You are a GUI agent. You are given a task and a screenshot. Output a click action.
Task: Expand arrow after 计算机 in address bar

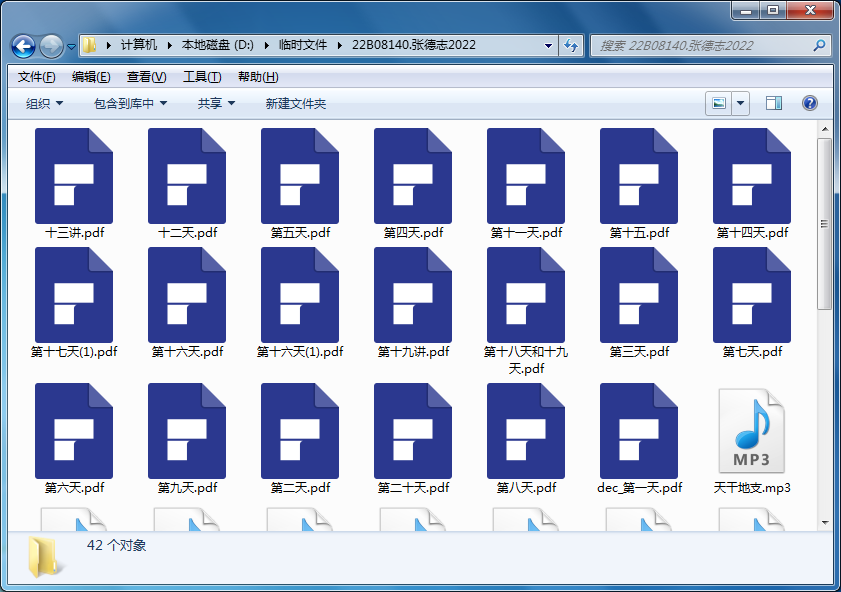(169, 46)
